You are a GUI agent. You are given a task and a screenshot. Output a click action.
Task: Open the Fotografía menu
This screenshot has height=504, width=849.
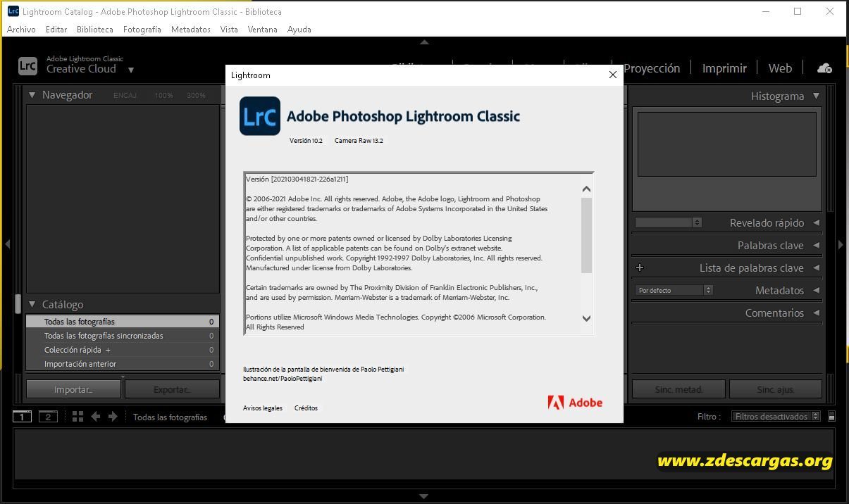coord(142,30)
